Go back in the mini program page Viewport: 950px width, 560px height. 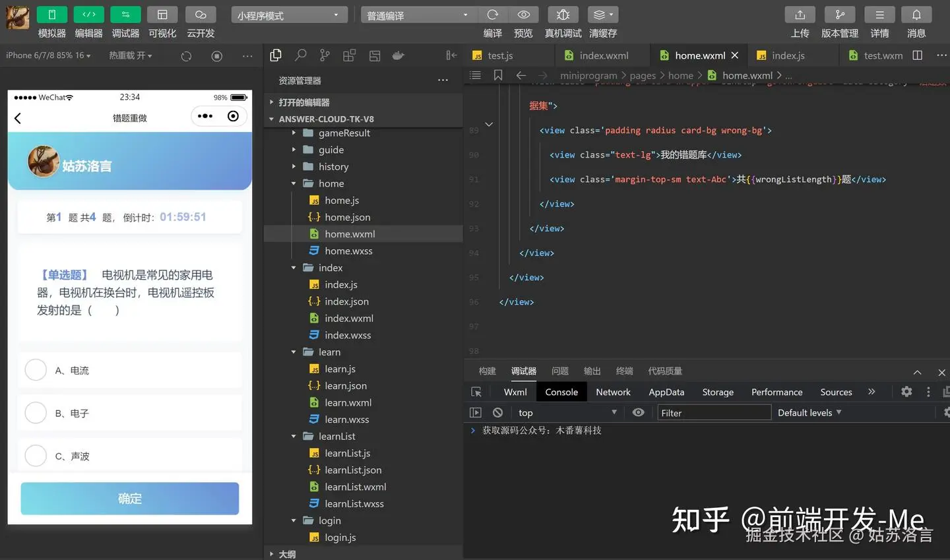point(18,118)
